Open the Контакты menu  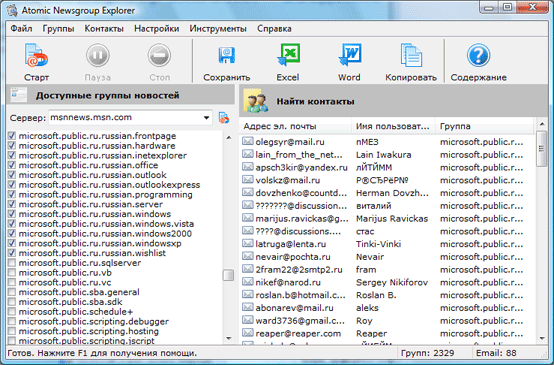click(x=104, y=29)
